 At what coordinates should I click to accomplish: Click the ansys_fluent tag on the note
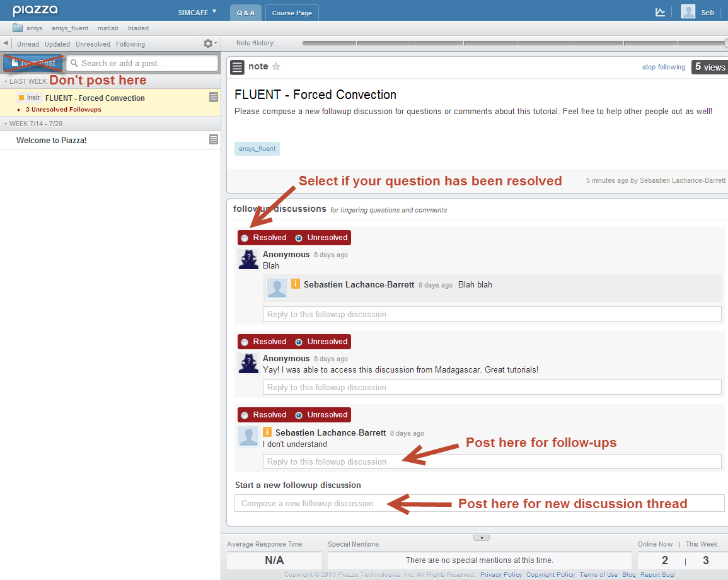[x=257, y=149]
